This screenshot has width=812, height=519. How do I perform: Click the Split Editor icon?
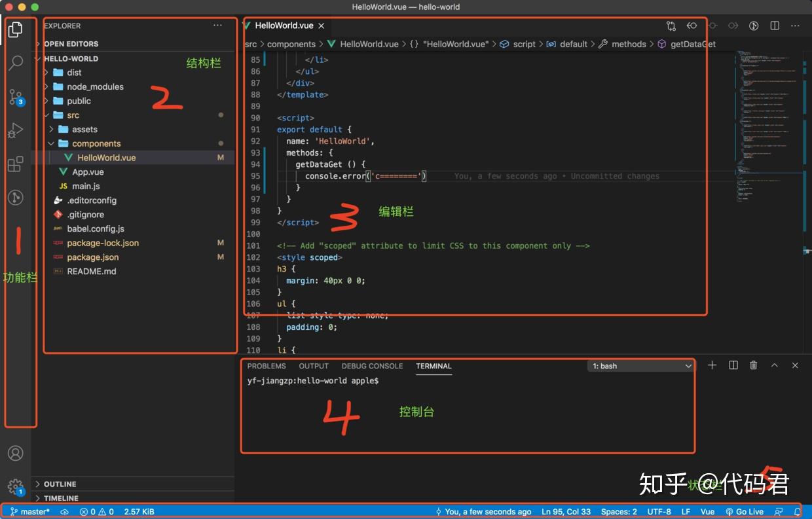(x=775, y=26)
